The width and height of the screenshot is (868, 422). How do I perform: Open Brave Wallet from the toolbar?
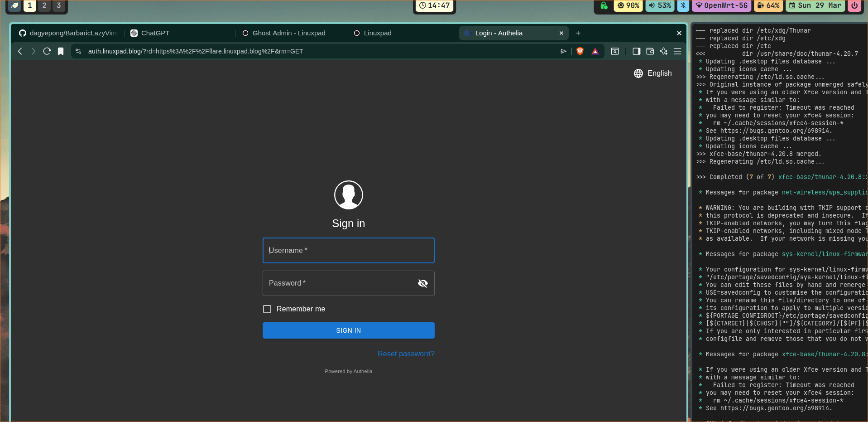tap(650, 51)
